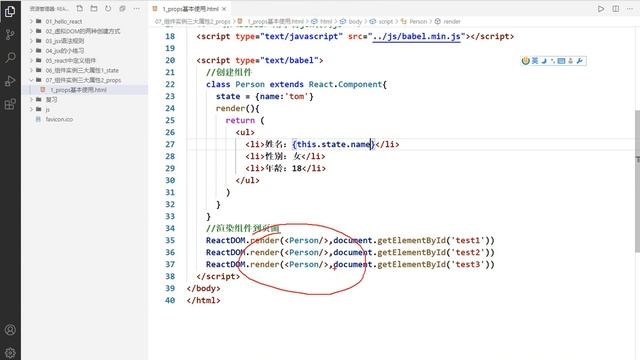640x360 pixels.
Task: Click the render breadcrumb item
Action: pos(451,21)
